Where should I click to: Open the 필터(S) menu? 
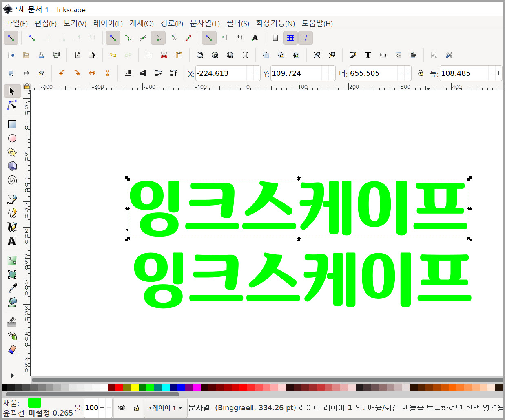(x=238, y=23)
